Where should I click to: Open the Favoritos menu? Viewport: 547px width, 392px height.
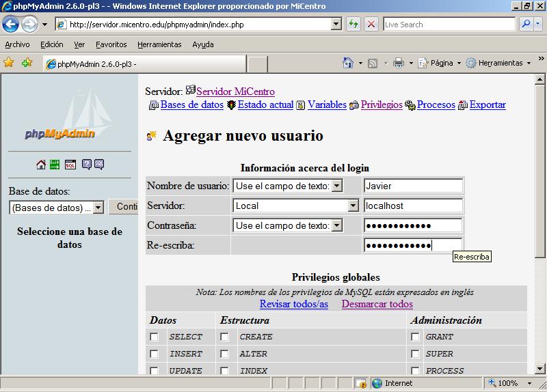111,44
